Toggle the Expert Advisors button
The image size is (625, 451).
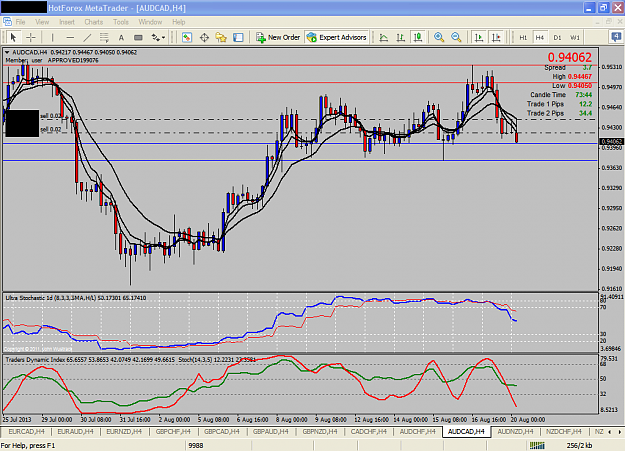(x=336, y=37)
